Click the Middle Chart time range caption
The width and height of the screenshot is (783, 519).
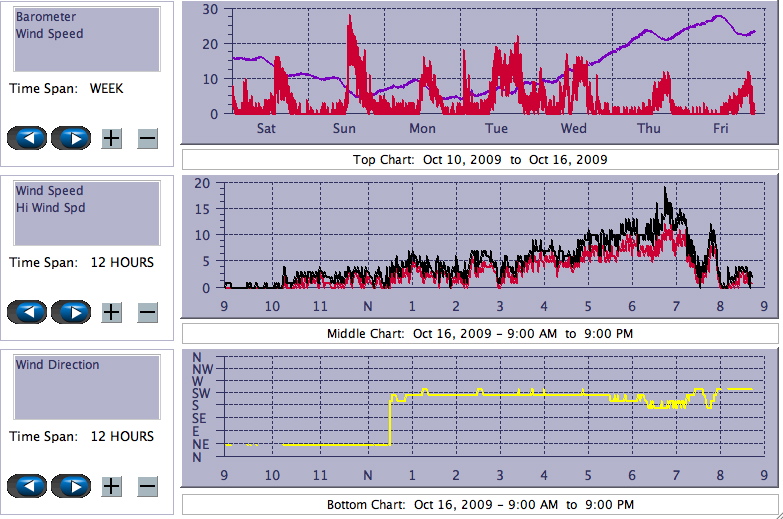pyautogui.click(x=480, y=333)
